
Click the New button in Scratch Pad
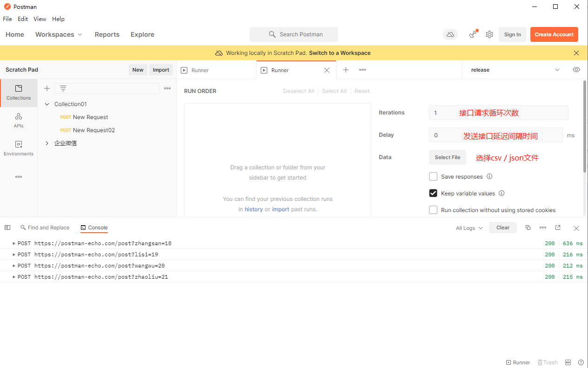coord(138,70)
